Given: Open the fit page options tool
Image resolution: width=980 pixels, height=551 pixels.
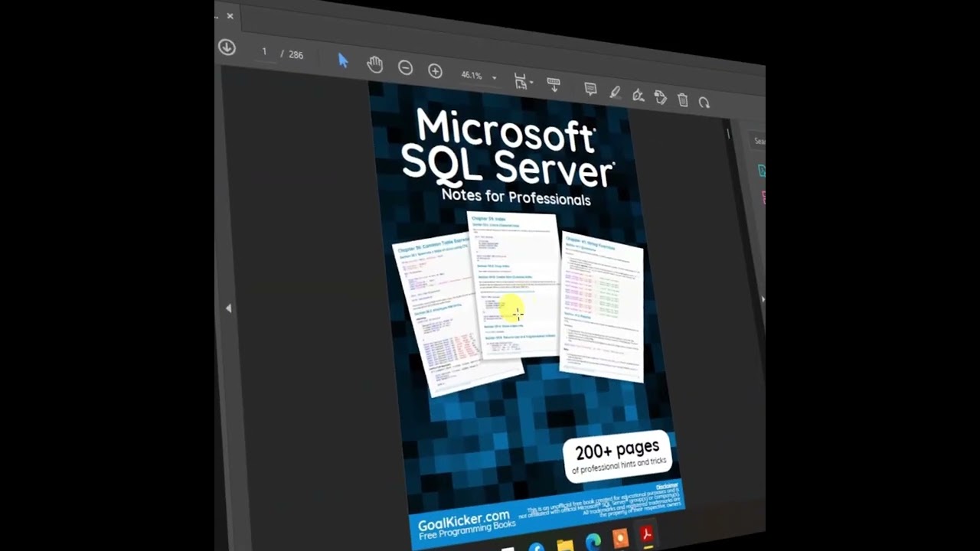Looking at the screenshot, I should [521, 81].
